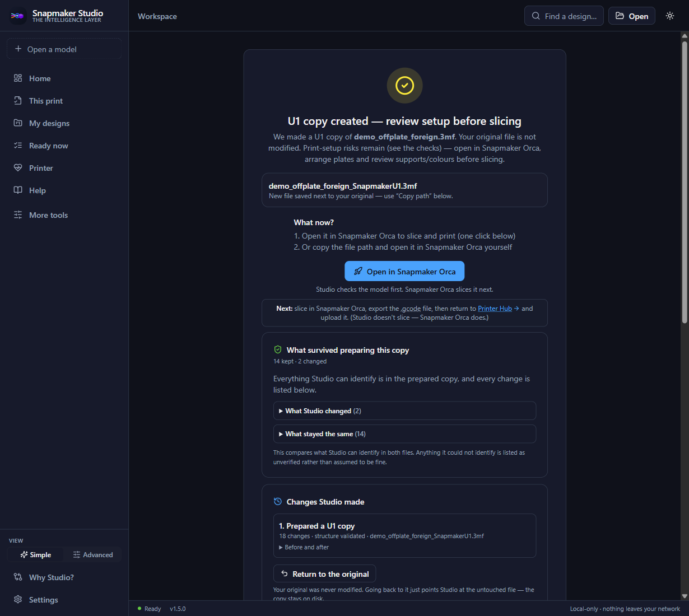
Task: Click the Open in Snapmaker Orca button
Action: click(404, 272)
